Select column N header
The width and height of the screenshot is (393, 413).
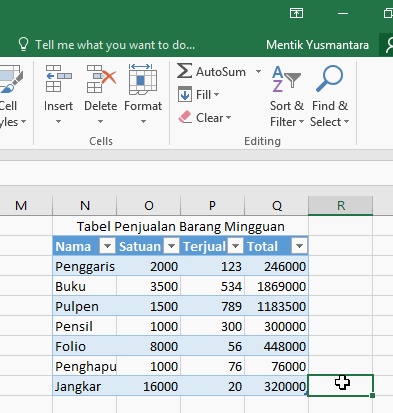pos(85,205)
